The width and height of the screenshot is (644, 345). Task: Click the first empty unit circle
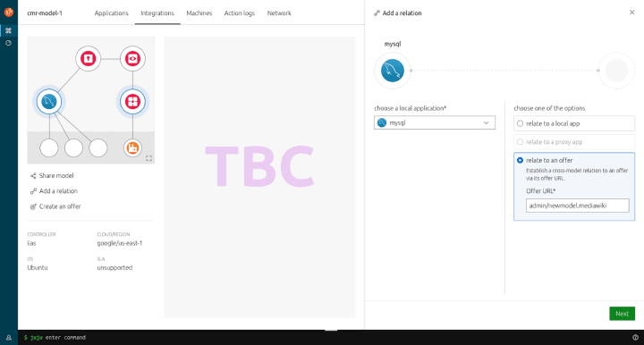tap(49, 148)
